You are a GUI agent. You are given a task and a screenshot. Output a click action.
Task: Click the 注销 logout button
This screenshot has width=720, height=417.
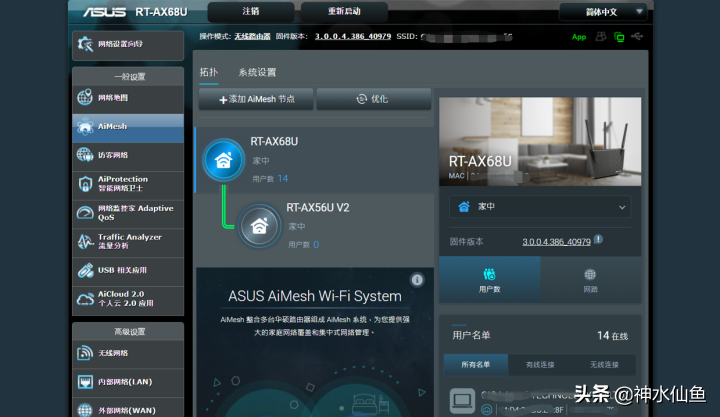250,12
